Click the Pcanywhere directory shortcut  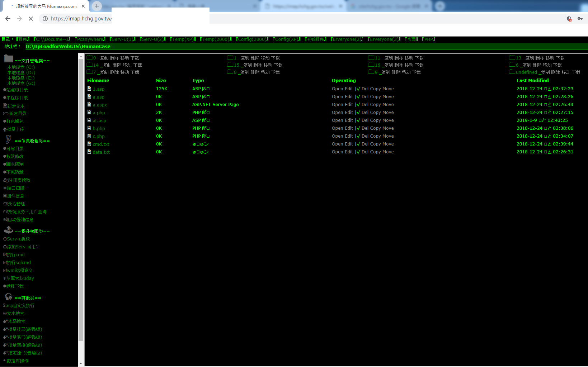90,39
